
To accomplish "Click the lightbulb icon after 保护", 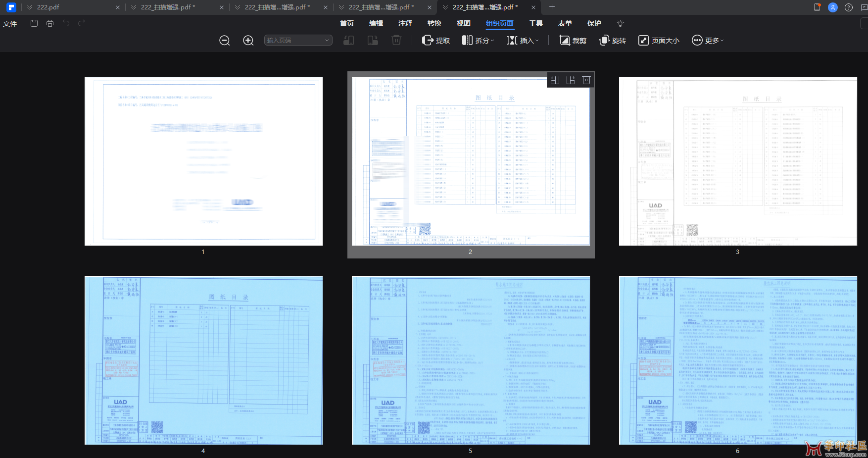I will 621,23.
